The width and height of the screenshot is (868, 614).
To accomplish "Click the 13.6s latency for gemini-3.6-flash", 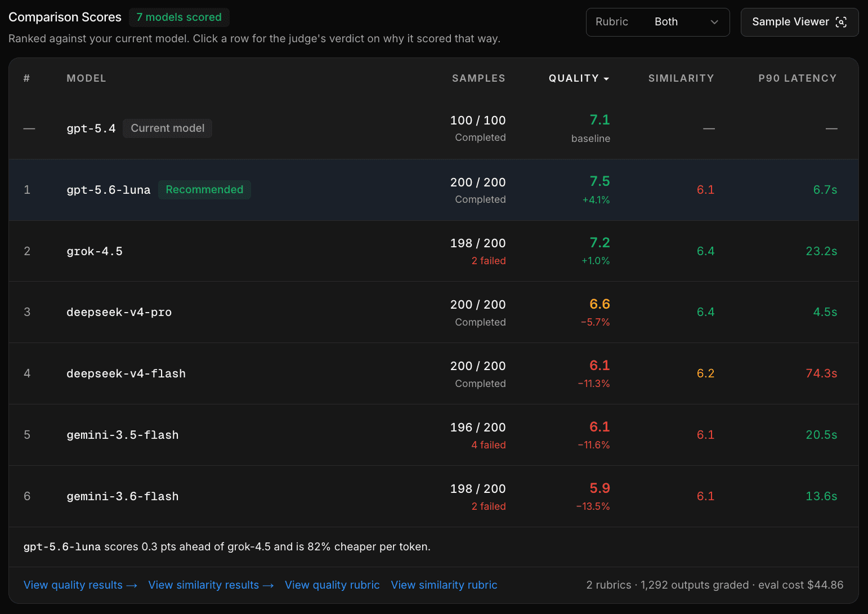I will click(x=821, y=496).
